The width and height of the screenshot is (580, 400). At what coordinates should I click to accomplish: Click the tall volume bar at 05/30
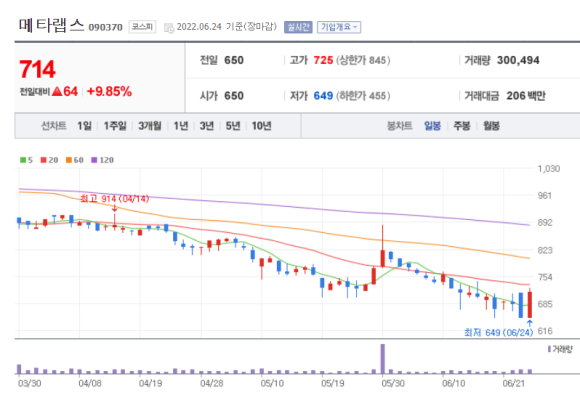[383, 359]
